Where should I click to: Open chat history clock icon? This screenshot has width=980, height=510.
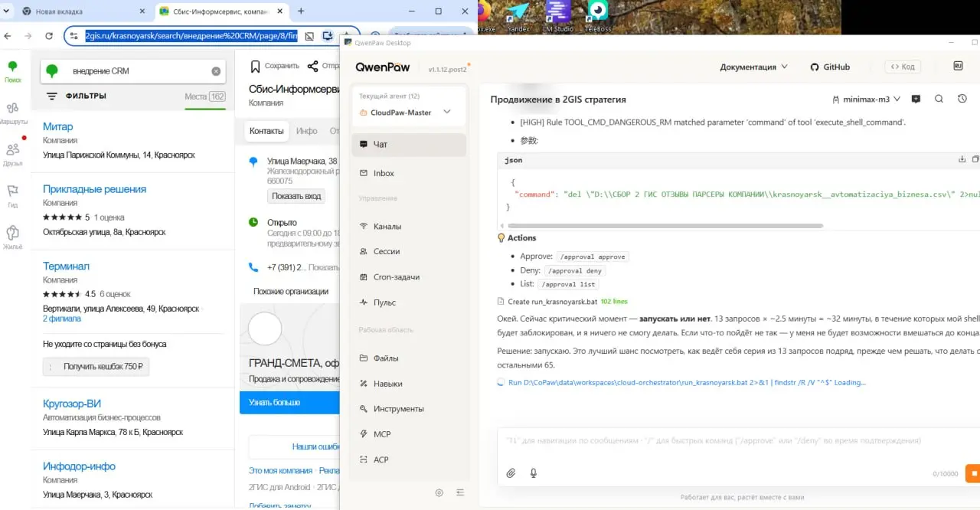tap(962, 99)
